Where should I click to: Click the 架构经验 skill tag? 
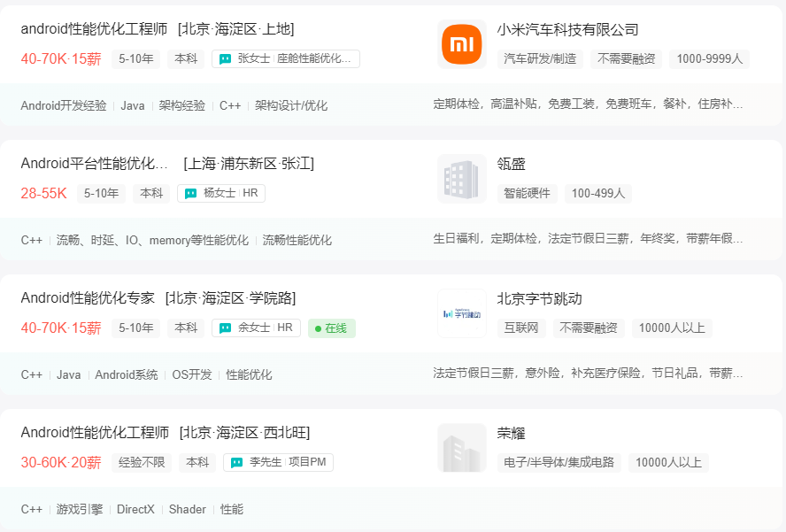click(x=182, y=105)
